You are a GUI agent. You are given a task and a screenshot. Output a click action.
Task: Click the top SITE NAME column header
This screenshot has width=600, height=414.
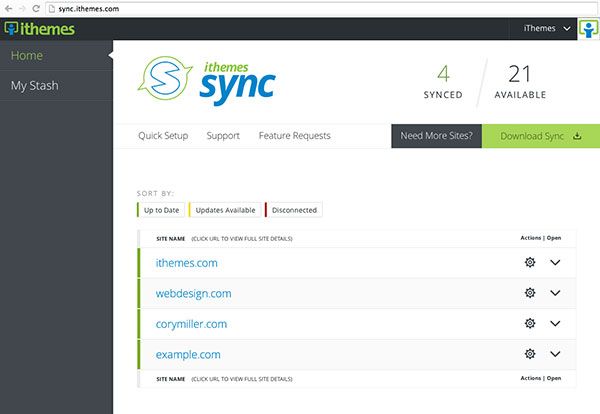pos(171,239)
